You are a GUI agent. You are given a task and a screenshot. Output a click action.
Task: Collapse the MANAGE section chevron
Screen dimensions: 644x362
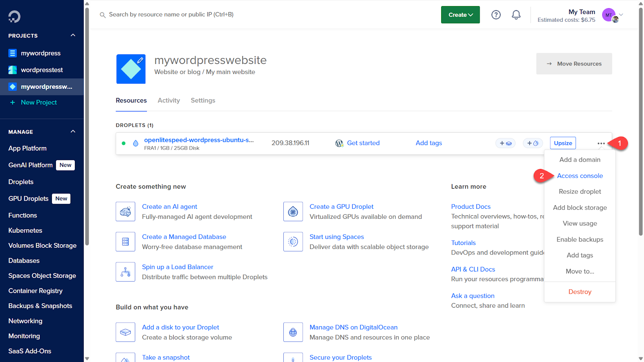coord(73,132)
